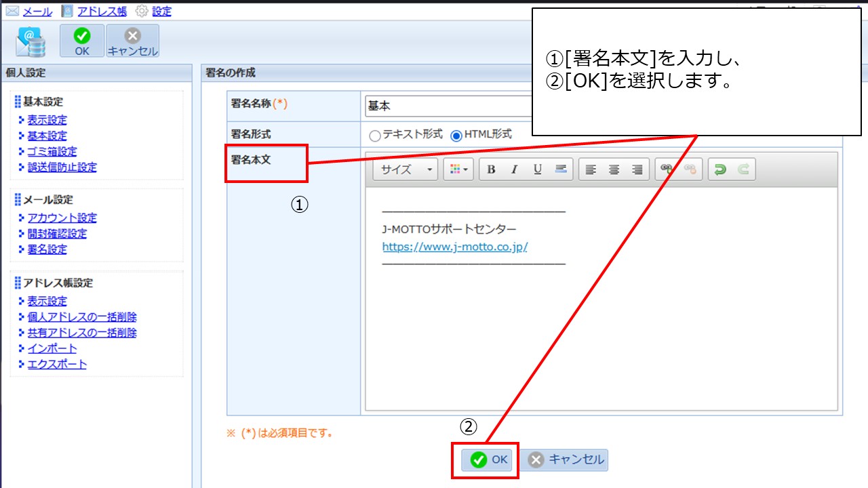Click the J-MOTTOサポートセンター text in the signature
The image size is (868, 488).
point(449,229)
